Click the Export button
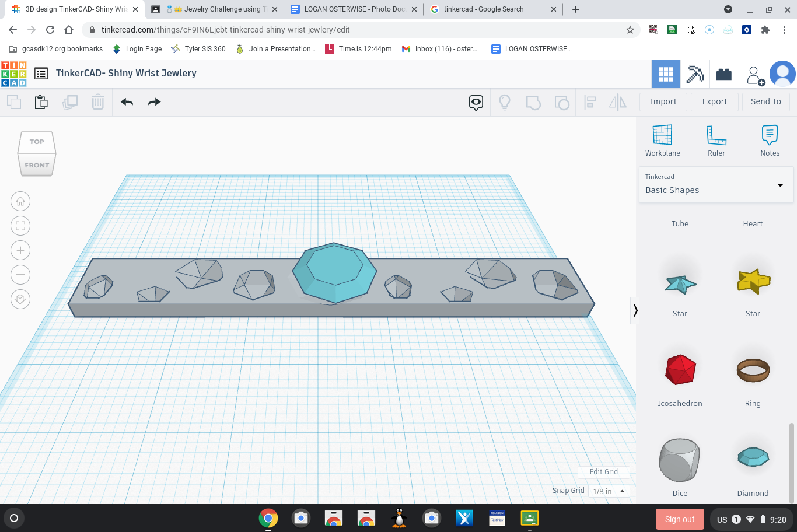The image size is (797, 532). (715, 101)
